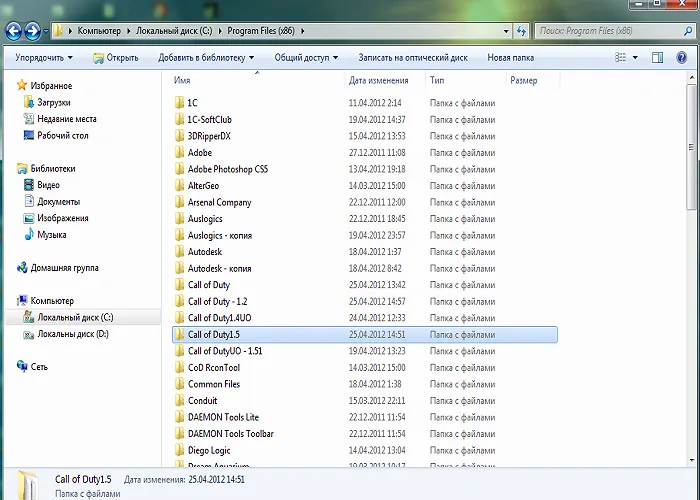Click the 1C folder icon
Screen dimensions: 700x500
click(179, 103)
